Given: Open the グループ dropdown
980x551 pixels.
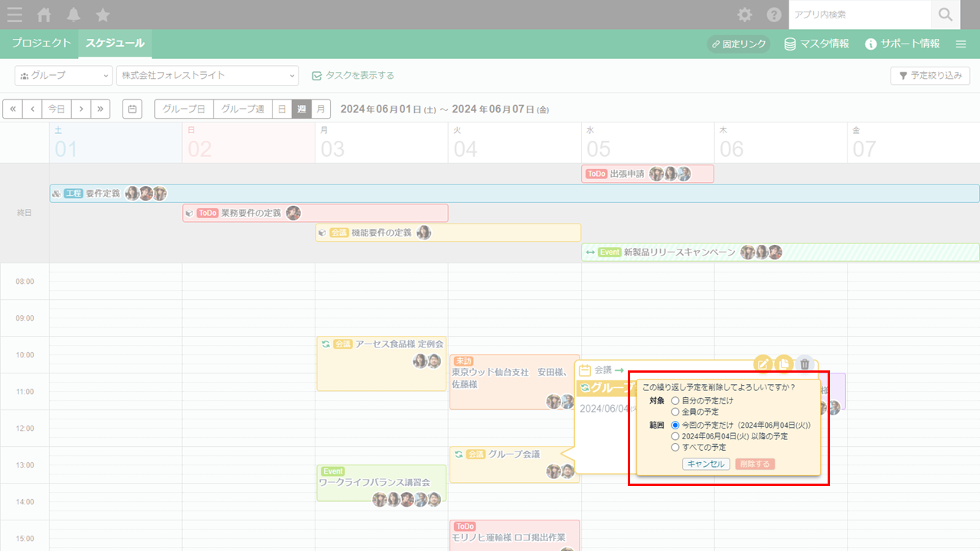Looking at the screenshot, I should 64,76.
